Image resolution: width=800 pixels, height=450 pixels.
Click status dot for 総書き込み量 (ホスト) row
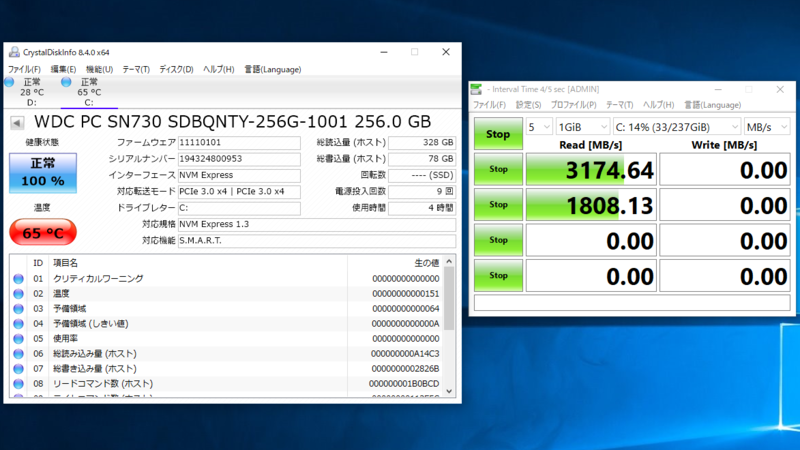point(18,368)
